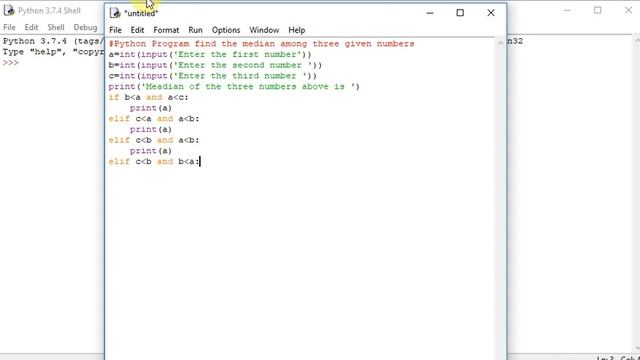
Task: Click the comment line about median program
Action: click(x=262, y=44)
